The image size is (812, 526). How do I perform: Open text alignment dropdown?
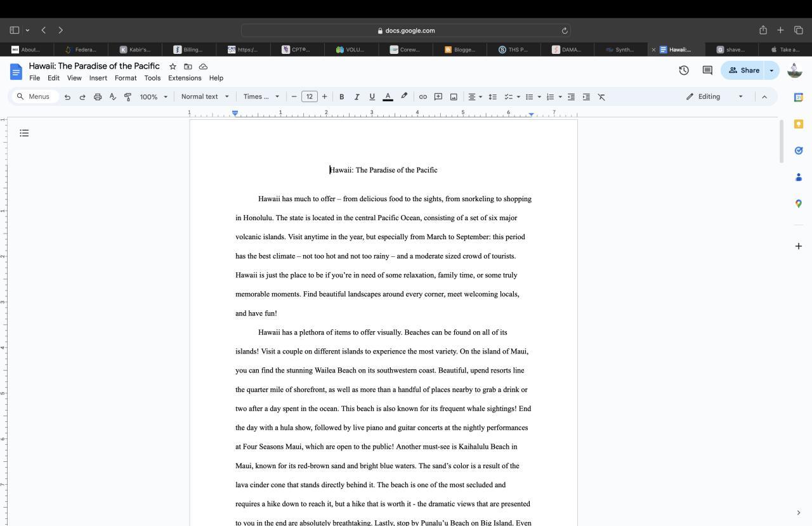point(475,96)
